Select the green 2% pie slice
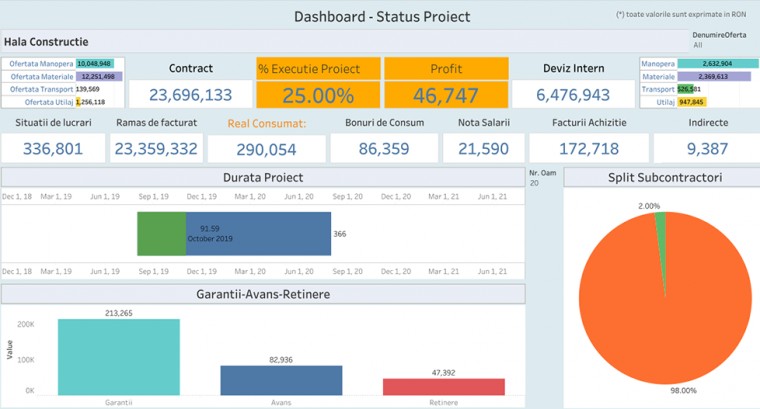This screenshot has width=760, height=409. tap(660, 217)
